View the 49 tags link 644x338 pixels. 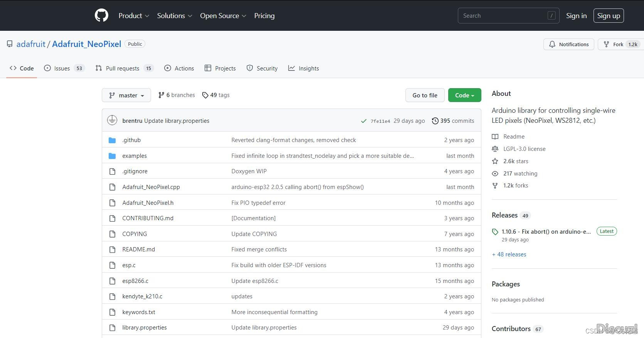216,95
